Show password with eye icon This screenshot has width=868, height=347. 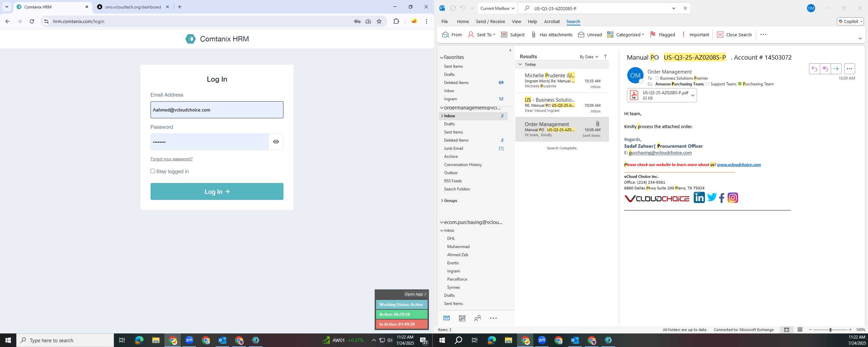coord(276,142)
